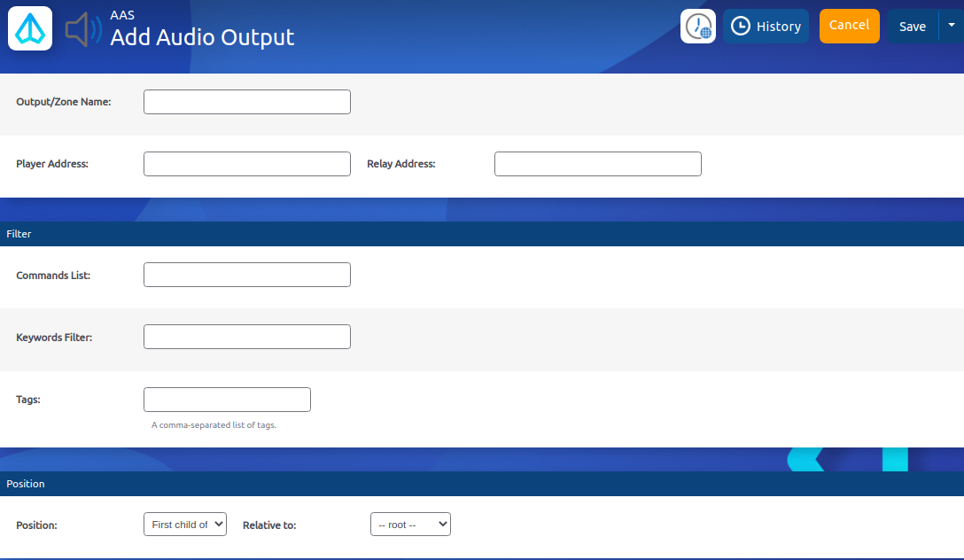Image resolution: width=964 pixels, height=560 pixels.
Task: Click the Add Audio Output title
Action: (202, 38)
